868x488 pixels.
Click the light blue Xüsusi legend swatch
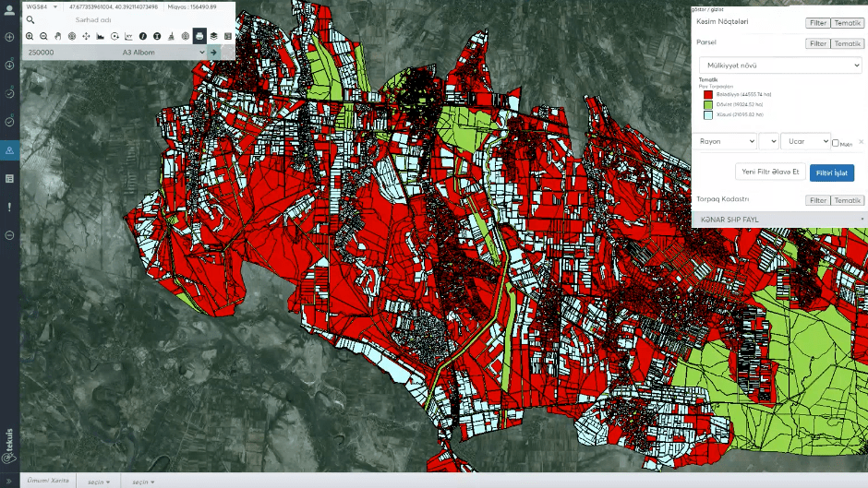click(708, 115)
